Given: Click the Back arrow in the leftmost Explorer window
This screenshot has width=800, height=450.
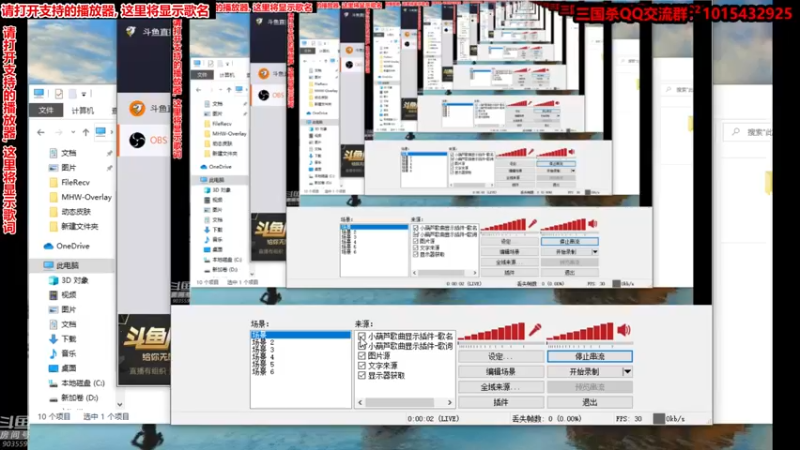Looking at the screenshot, I should (41, 132).
